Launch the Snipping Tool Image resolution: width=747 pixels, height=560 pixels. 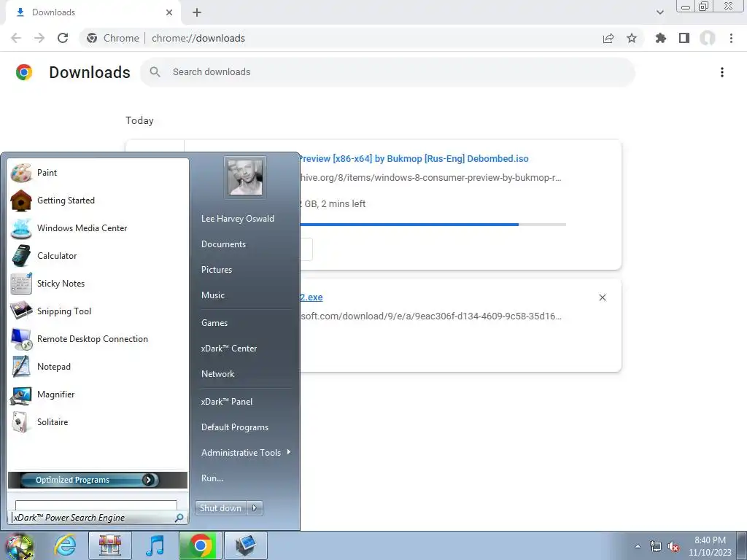click(x=64, y=311)
